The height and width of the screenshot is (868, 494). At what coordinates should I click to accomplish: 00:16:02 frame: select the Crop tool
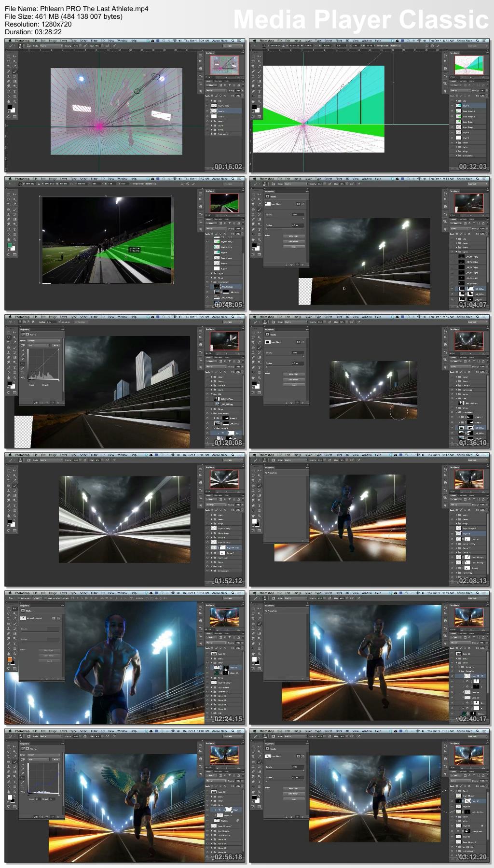pos(9,66)
